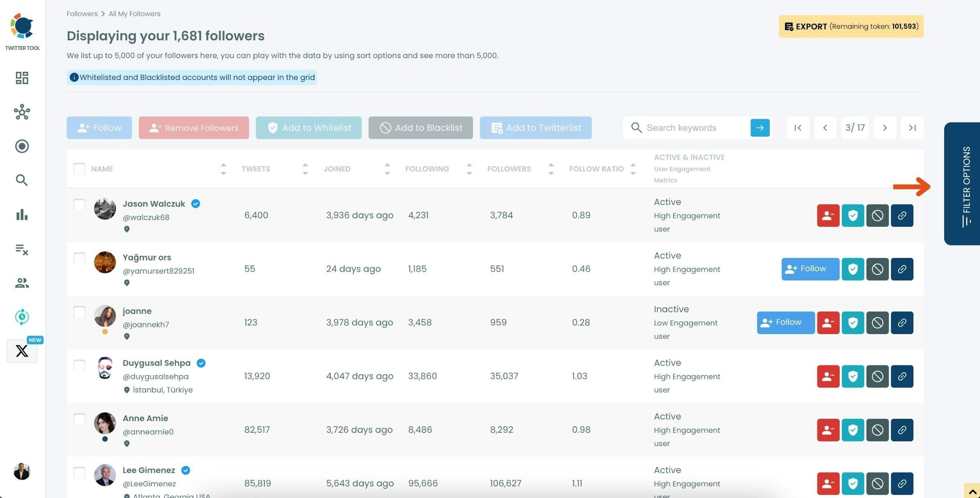
Task: Click the Twitter X icon in taskbar
Action: [x=22, y=351]
